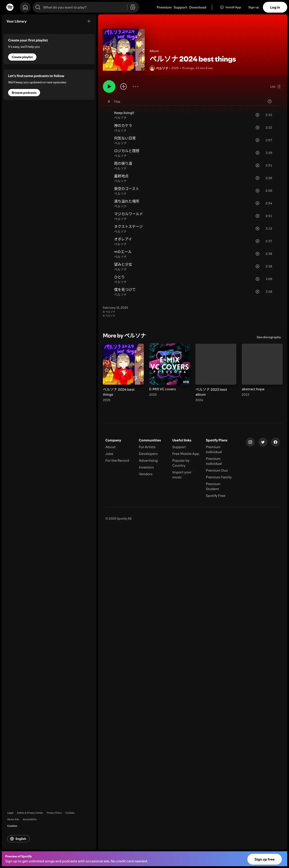This screenshot has width=289, height=868.
Task: Click the Browse podcasts button
Action: 24,93
